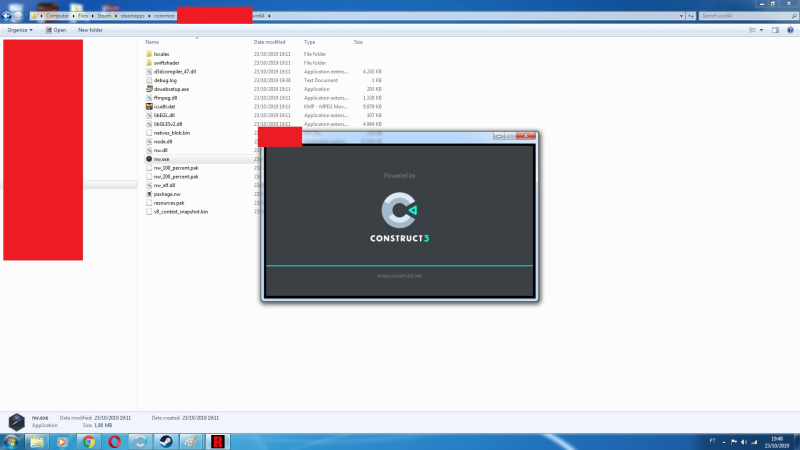Switch to Construct 3 app on taskbar

click(140, 442)
